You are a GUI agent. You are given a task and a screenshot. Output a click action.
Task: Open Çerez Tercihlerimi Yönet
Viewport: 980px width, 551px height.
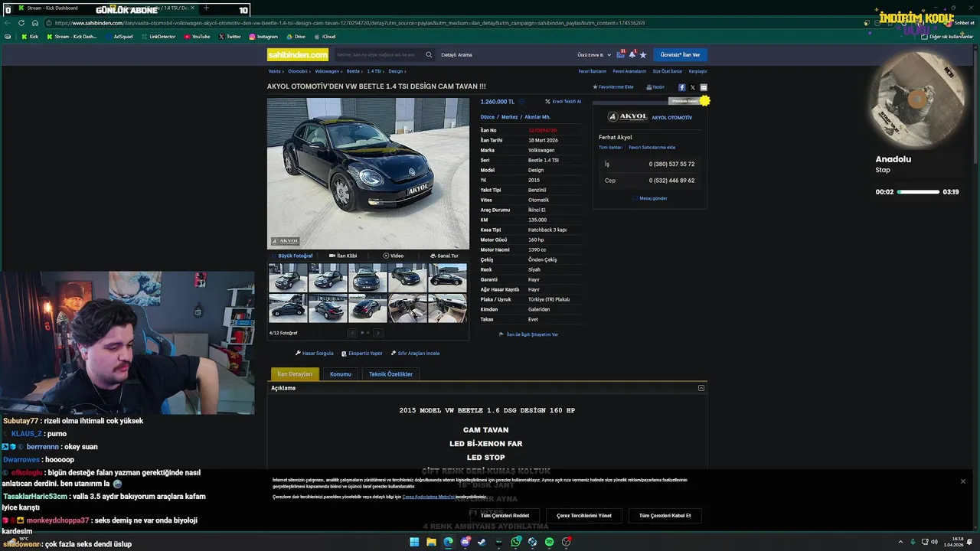click(584, 516)
